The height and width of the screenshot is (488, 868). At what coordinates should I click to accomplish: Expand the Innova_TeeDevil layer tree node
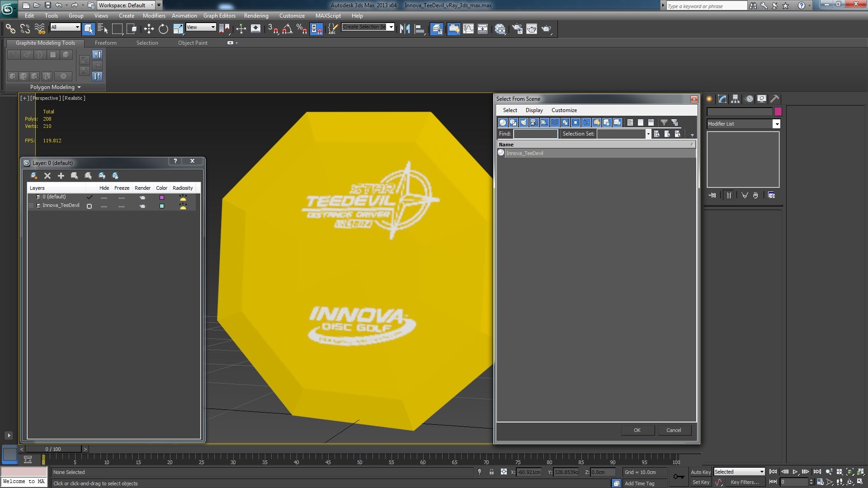point(31,206)
